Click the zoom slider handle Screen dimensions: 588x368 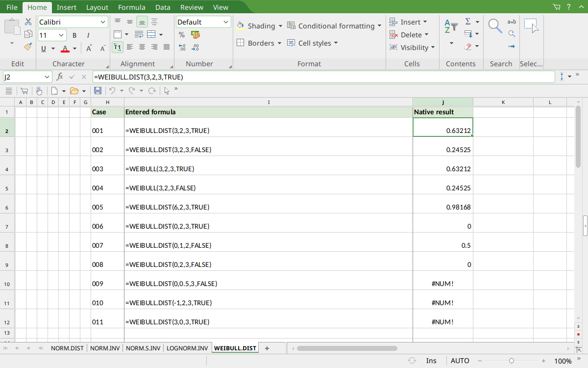pyautogui.click(x=512, y=361)
